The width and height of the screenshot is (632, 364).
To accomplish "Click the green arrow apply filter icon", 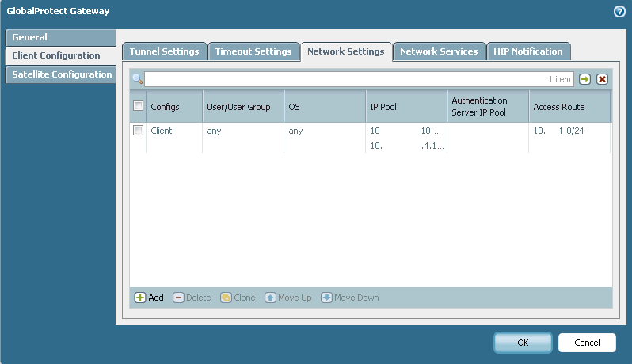I will pyautogui.click(x=584, y=79).
